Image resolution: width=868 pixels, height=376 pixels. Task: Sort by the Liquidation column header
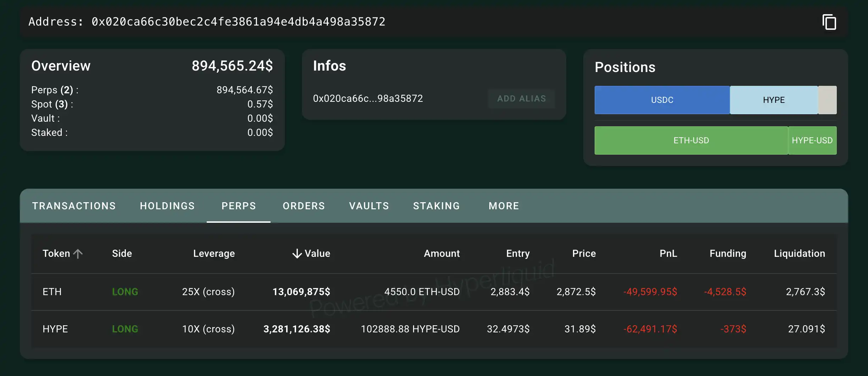point(799,254)
